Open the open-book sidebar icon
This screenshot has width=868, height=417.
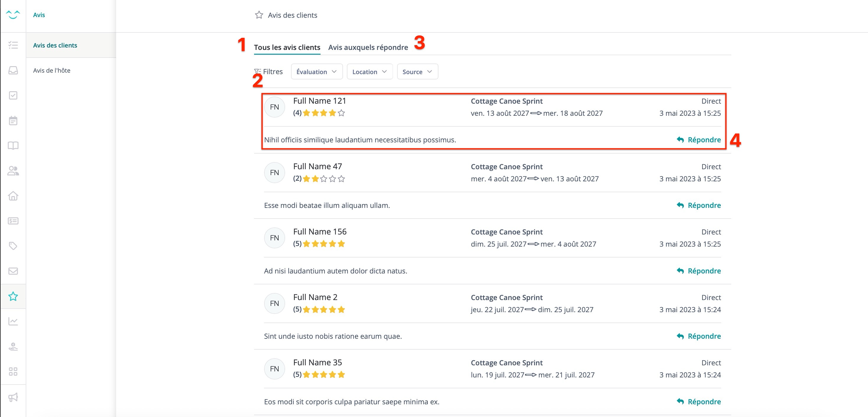[13, 146]
